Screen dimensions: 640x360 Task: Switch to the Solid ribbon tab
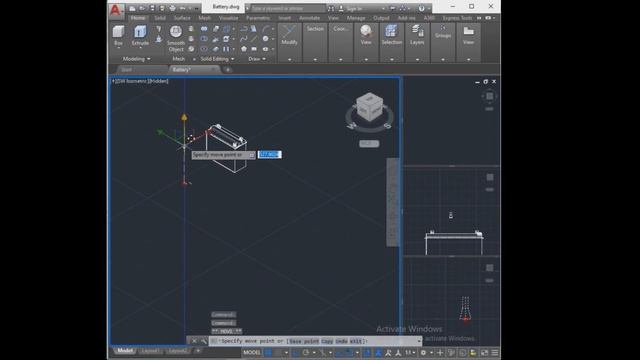click(160, 18)
